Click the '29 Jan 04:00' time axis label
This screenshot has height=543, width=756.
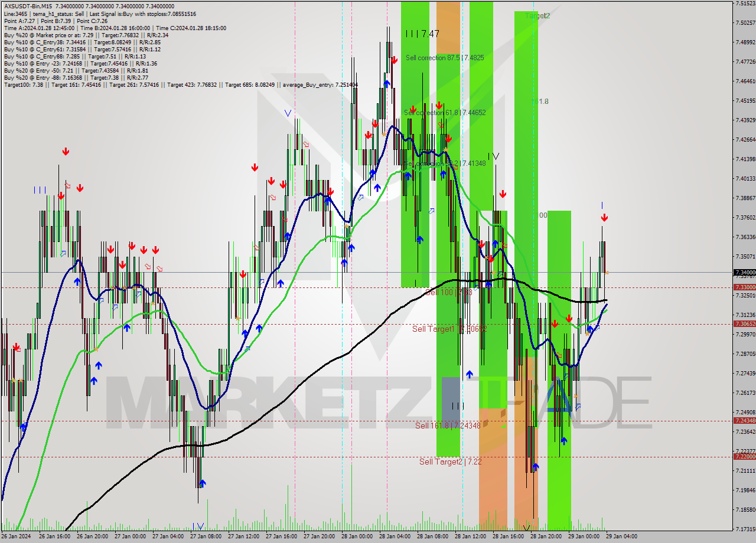(621, 537)
